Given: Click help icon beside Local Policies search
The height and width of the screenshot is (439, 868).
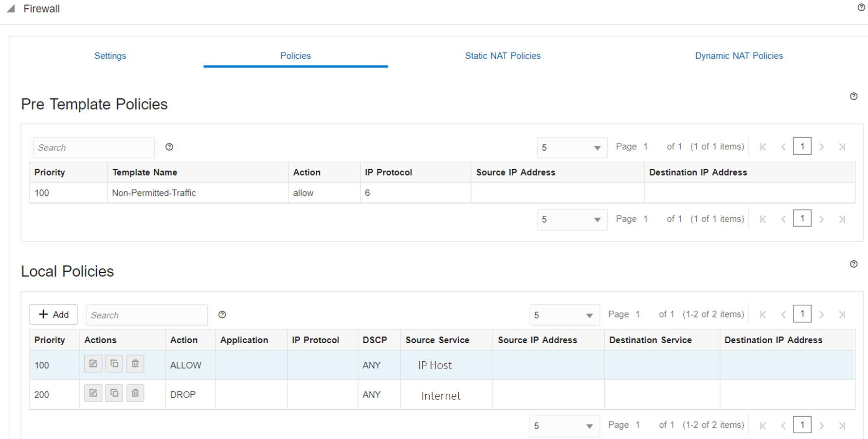Looking at the screenshot, I should point(222,315).
